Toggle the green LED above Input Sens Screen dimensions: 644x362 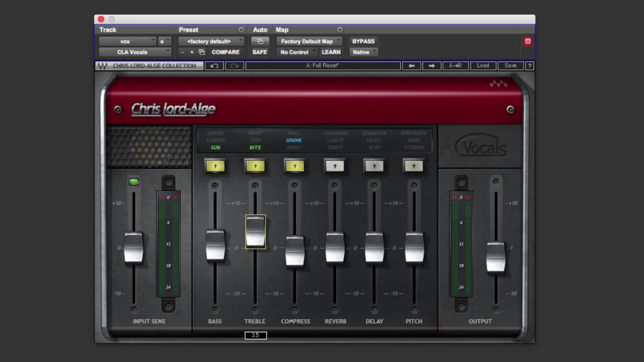tap(134, 182)
